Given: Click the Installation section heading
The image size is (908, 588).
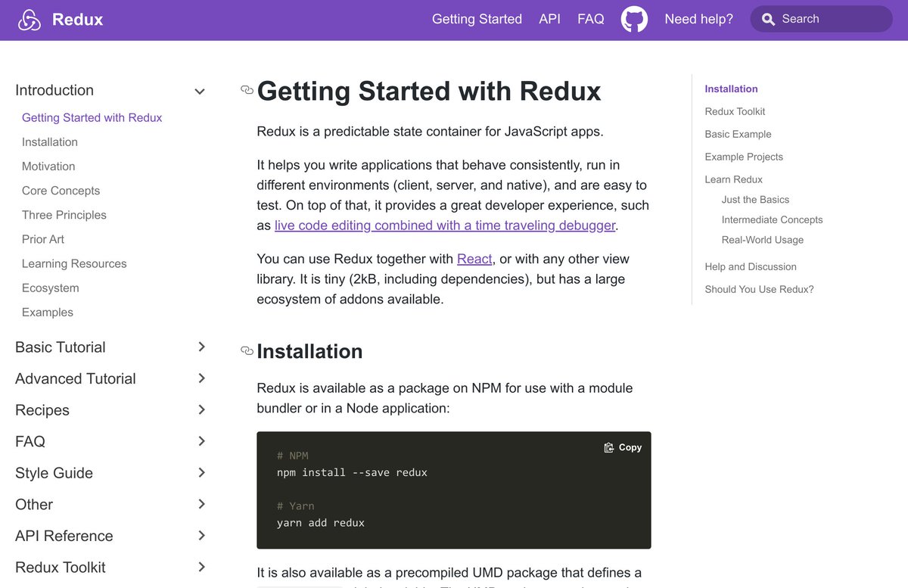Looking at the screenshot, I should 309,351.
